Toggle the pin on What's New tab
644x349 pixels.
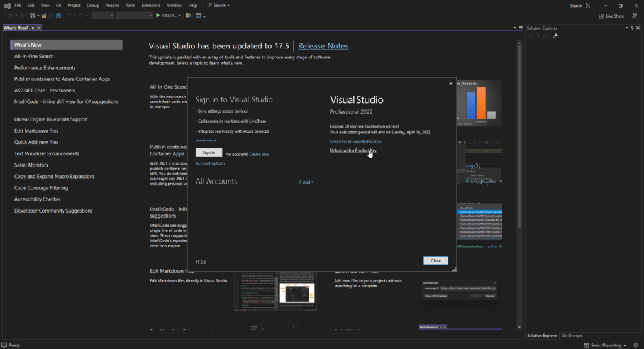[33, 28]
